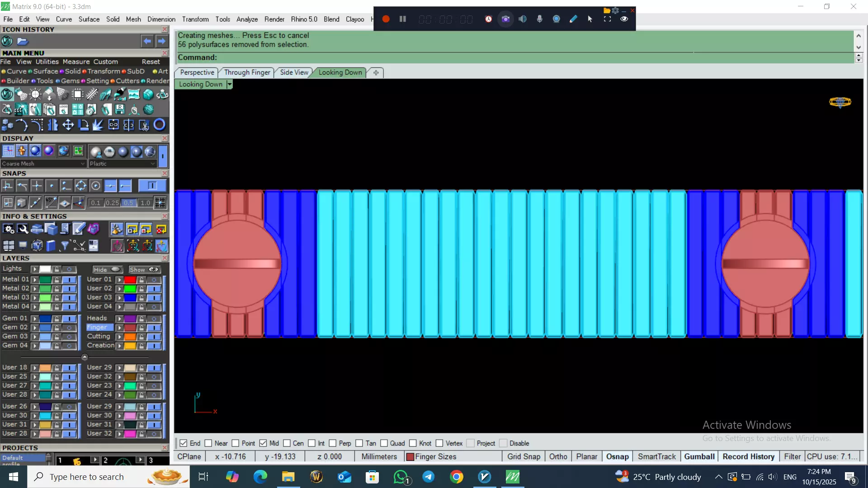
Task: Check the Quad osnap option
Action: [x=384, y=443]
